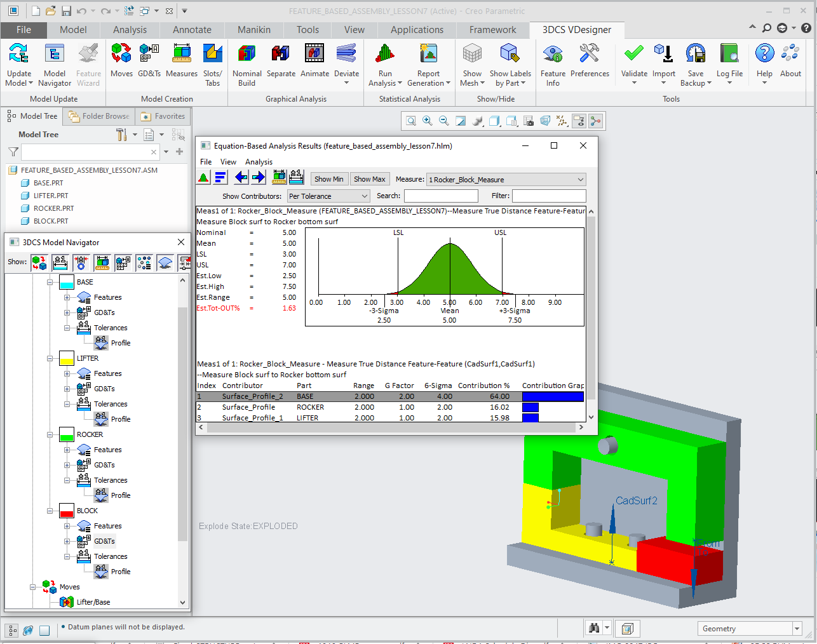Toggle Show Min in the analysis results window
817x644 pixels.
(329, 179)
